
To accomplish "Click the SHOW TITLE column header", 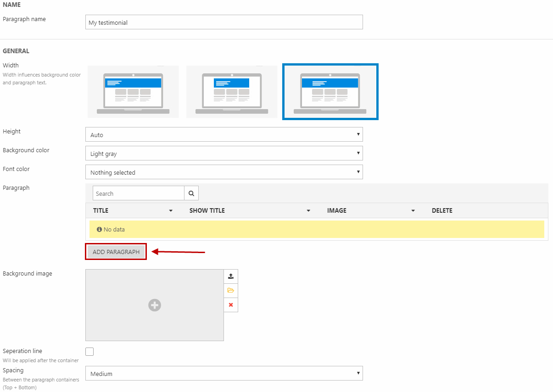I will (x=207, y=211).
